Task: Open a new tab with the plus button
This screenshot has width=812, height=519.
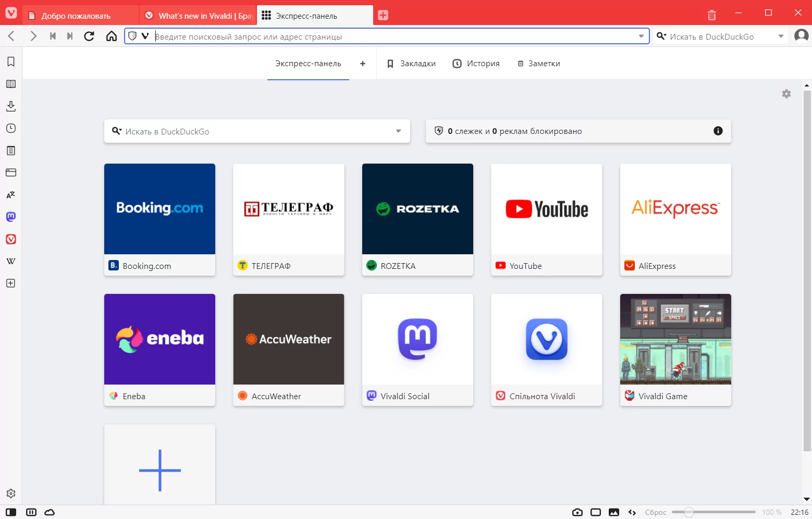Action: pos(383,15)
